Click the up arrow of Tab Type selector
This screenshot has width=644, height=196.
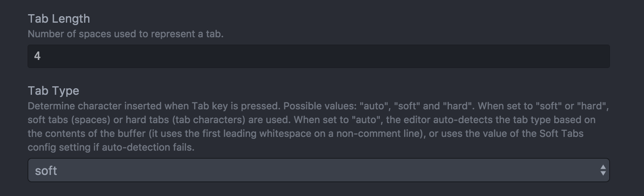(x=603, y=167)
